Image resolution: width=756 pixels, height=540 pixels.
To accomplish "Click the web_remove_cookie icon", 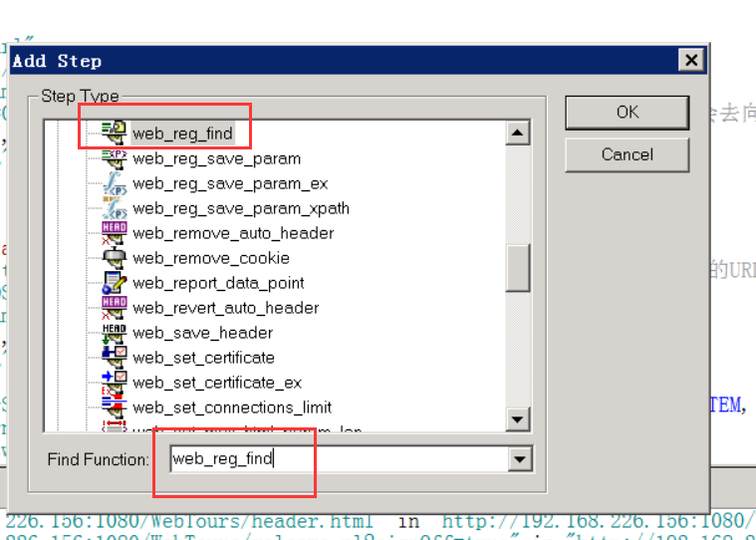I will pos(115,258).
